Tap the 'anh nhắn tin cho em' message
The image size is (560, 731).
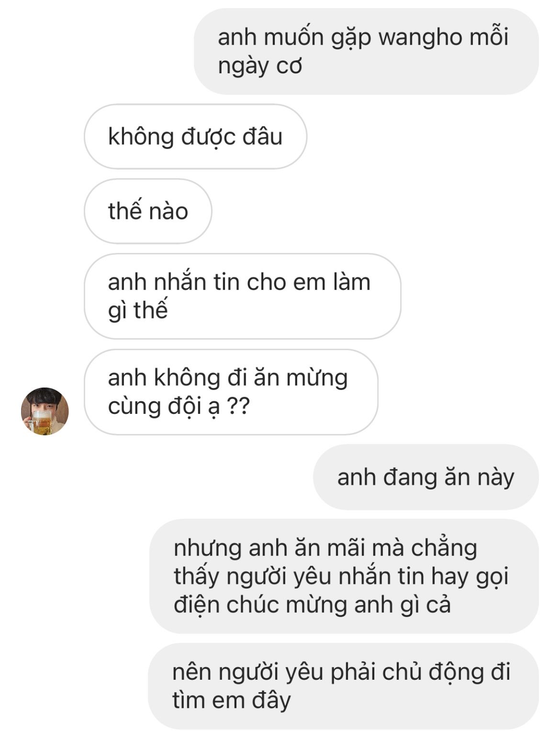point(243,296)
